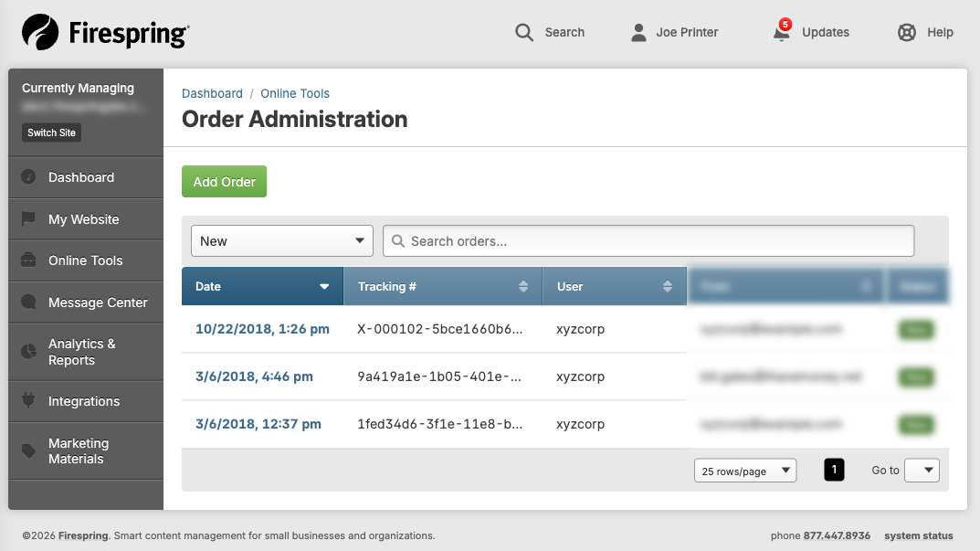Open Analytics & Reports in the sidebar

(x=86, y=352)
